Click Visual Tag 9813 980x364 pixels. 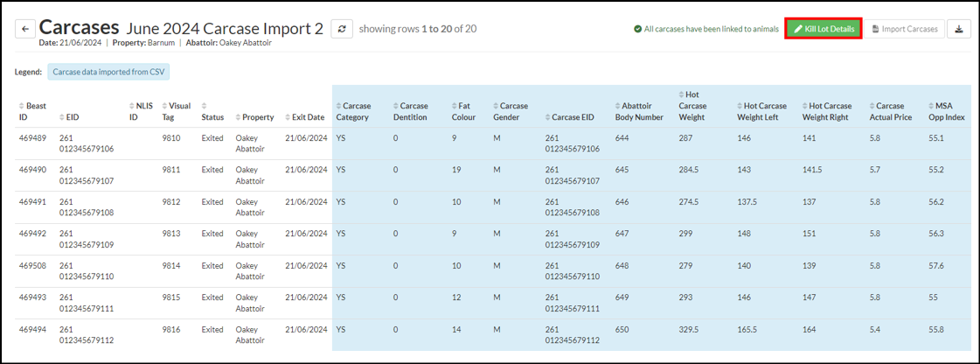coord(171,234)
